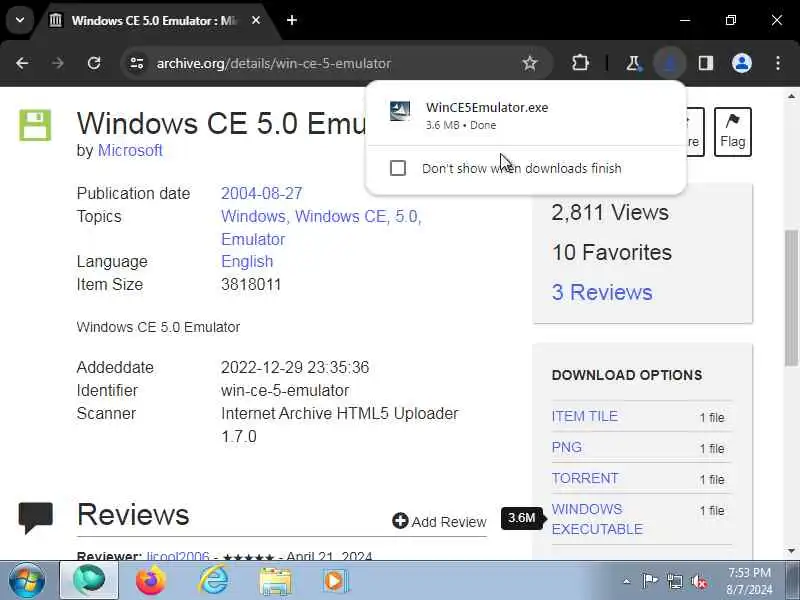
Task: Click the WinCE5Emulator.exe file icon
Action: [399, 111]
